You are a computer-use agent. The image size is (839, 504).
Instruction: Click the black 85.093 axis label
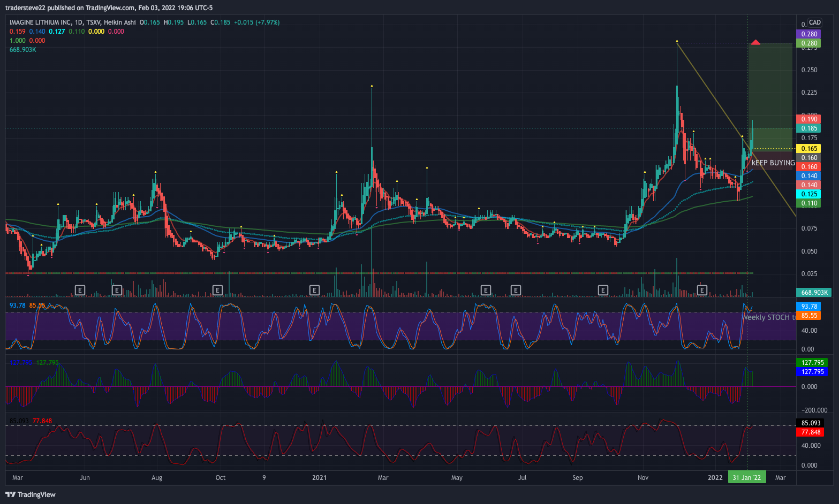pos(810,423)
